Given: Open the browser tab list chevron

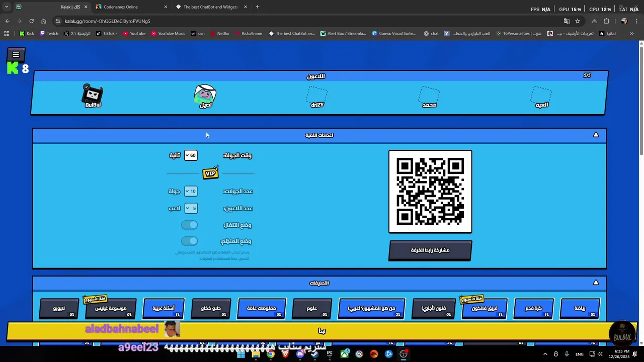Looking at the screenshot, I should pyautogui.click(x=7, y=7).
